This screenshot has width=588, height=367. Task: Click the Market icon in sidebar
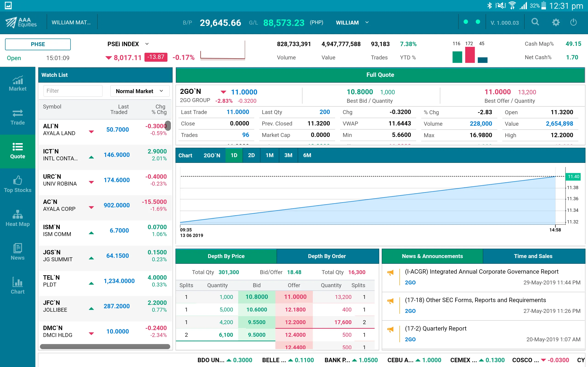17,83
